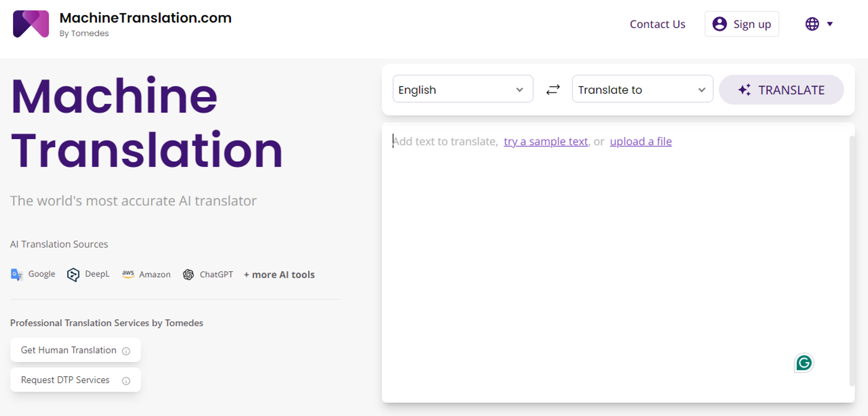868x416 pixels.
Task: Click the ChatGPT source icon
Action: (188, 275)
